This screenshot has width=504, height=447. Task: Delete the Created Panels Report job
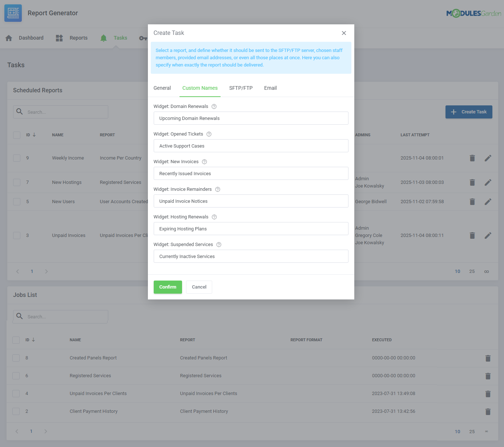[488, 358]
